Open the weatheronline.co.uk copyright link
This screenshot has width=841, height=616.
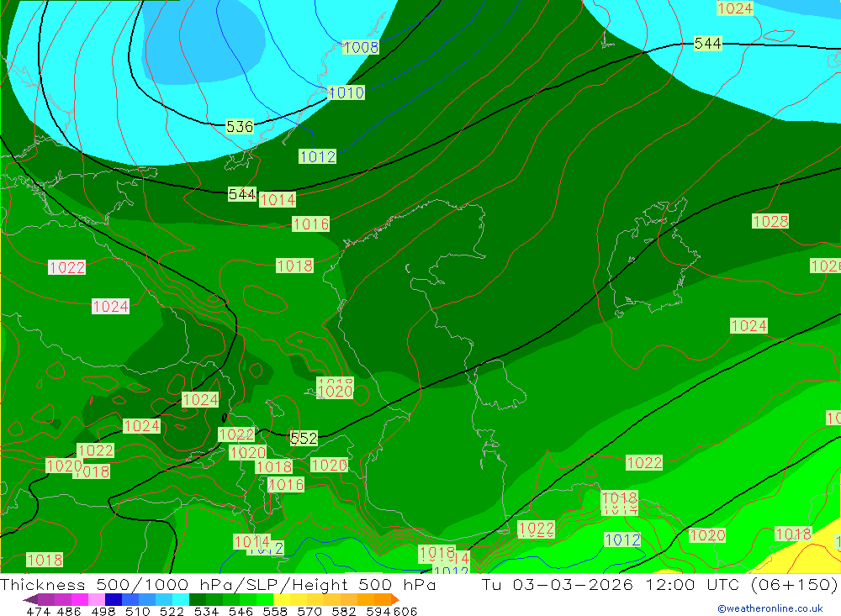pyautogui.click(x=770, y=608)
